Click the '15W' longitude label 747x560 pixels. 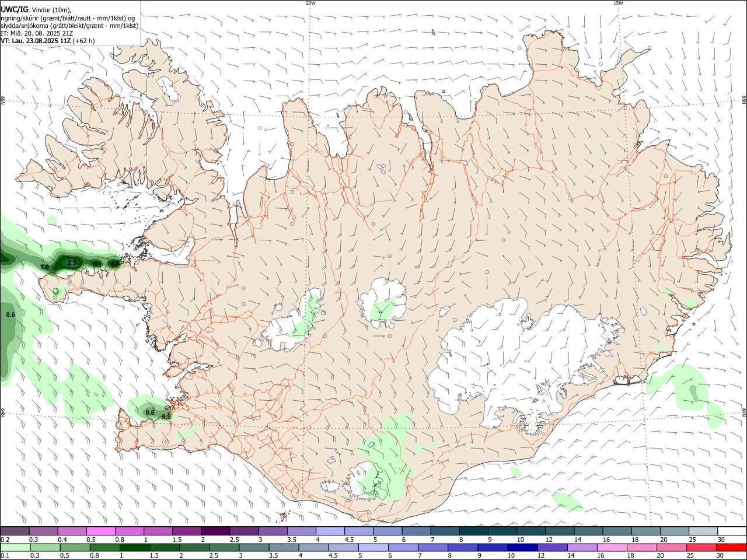(x=618, y=3)
